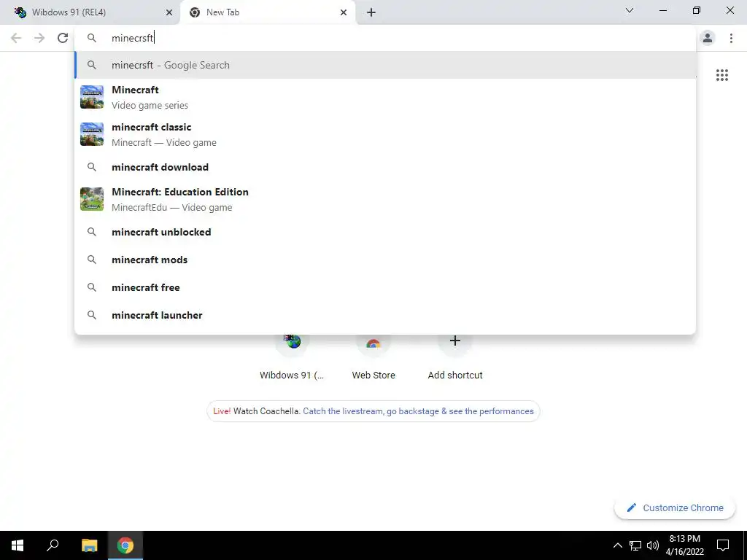747x560 pixels.
Task: Select the minecraft unblocked suggestion
Action: 385,232
